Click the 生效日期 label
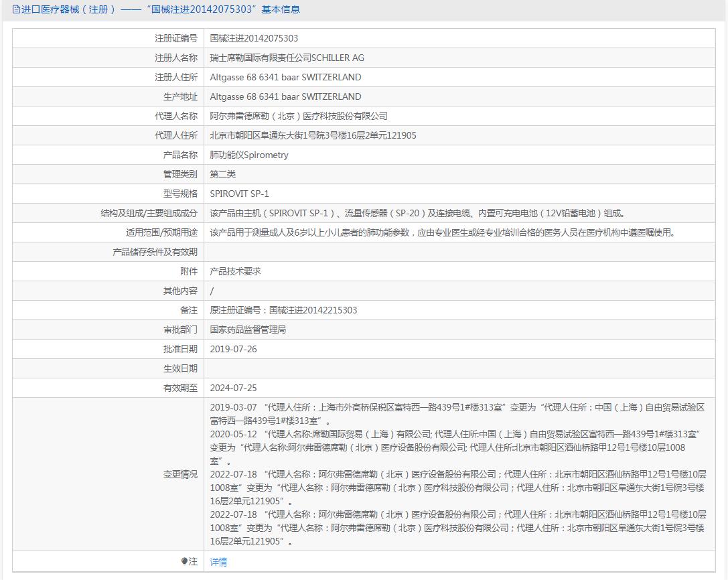 click(x=180, y=369)
